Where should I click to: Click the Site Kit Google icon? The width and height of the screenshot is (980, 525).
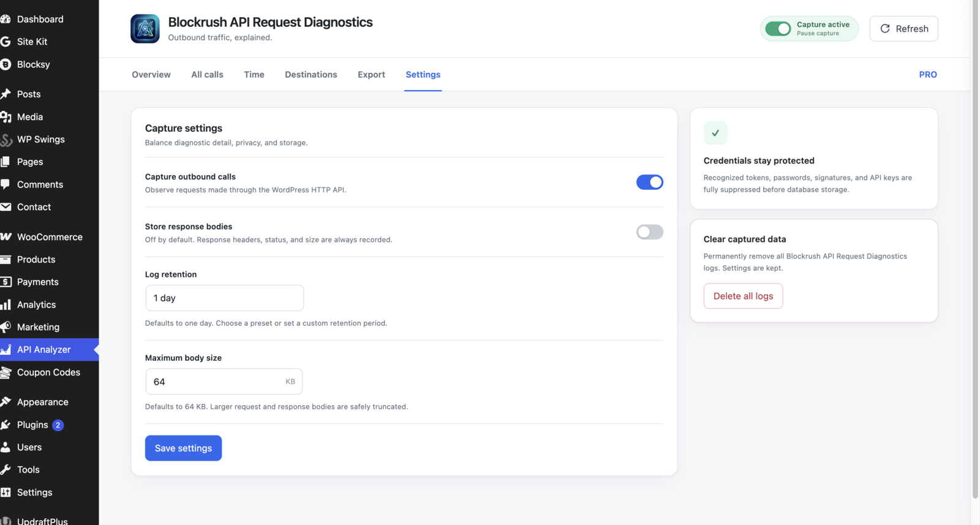coord(6,42)
